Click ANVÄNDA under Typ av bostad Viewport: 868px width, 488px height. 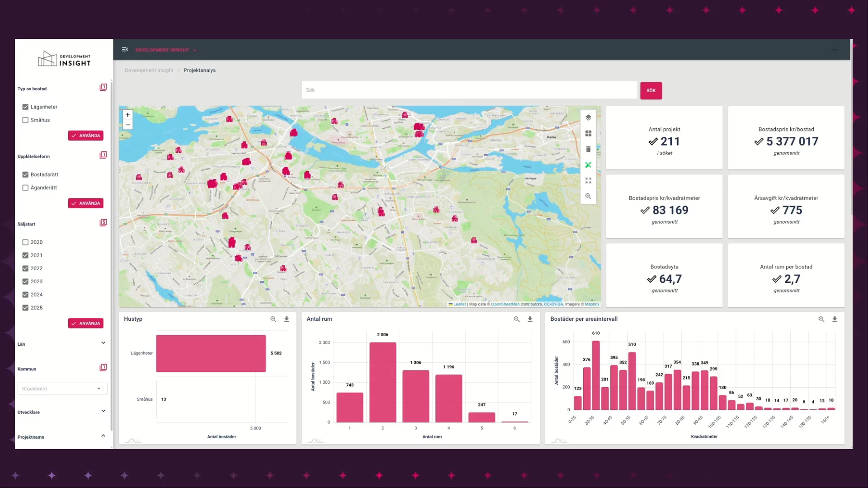click(x=86, y=136)
